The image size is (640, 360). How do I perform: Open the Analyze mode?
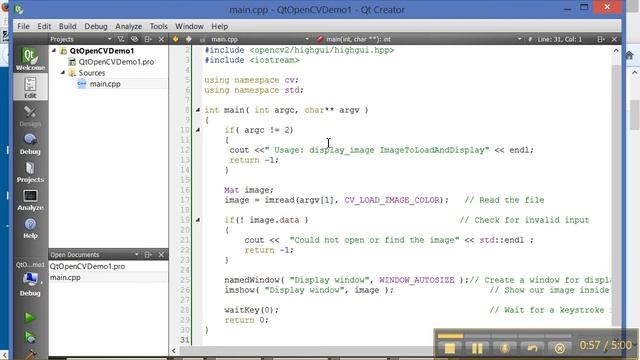click(x=30, y=200)
